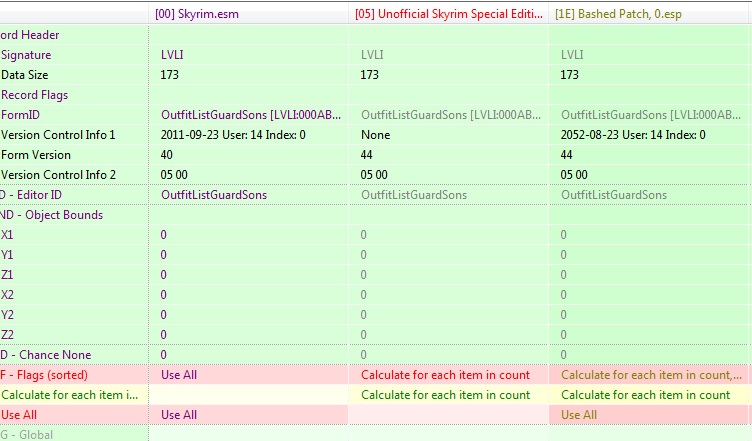Select the Y1 row label

coord(7,255)
